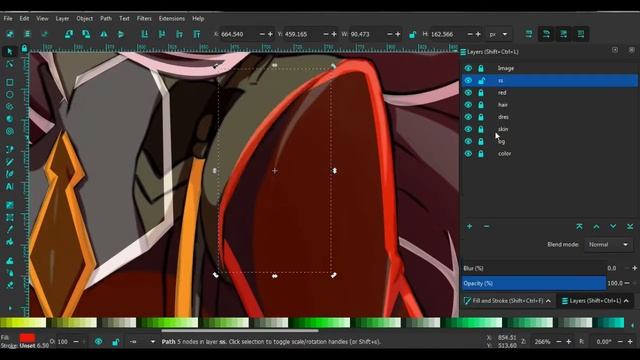Hide the red layer
Image resolution: width=640 pixels, height=360 pixels.
(468, 93)
